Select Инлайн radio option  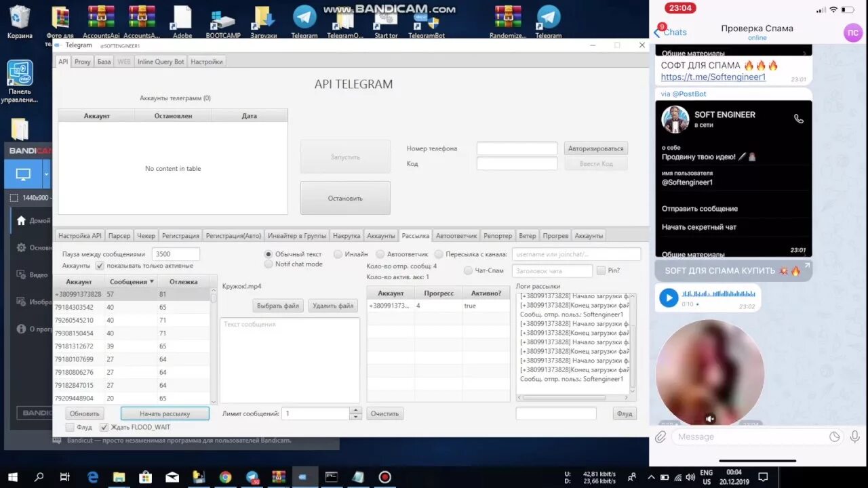338,254
